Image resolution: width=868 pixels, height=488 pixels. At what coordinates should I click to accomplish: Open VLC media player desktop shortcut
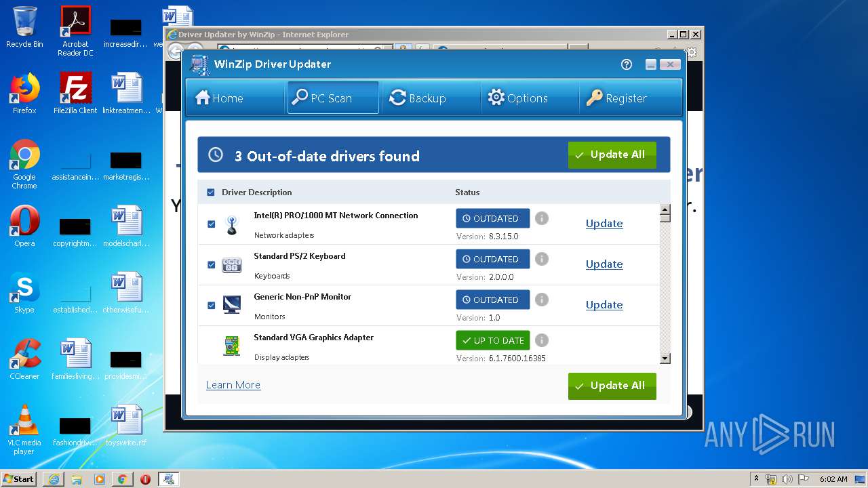point(24,430)
